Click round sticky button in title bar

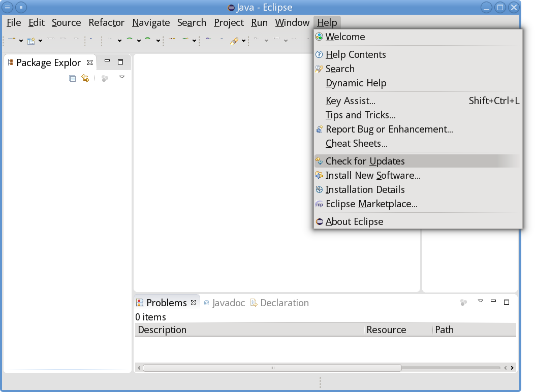pyautogui.click(x=21, y=7)
